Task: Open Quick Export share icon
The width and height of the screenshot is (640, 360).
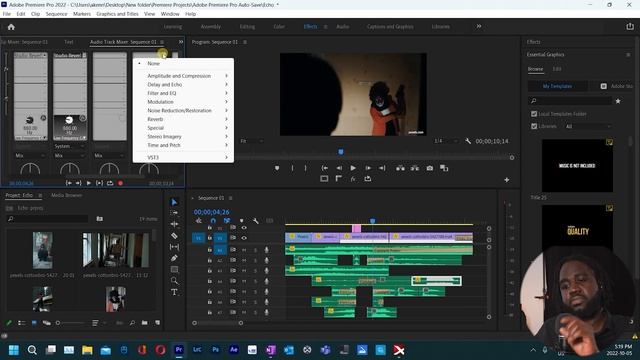Action: 630,27
